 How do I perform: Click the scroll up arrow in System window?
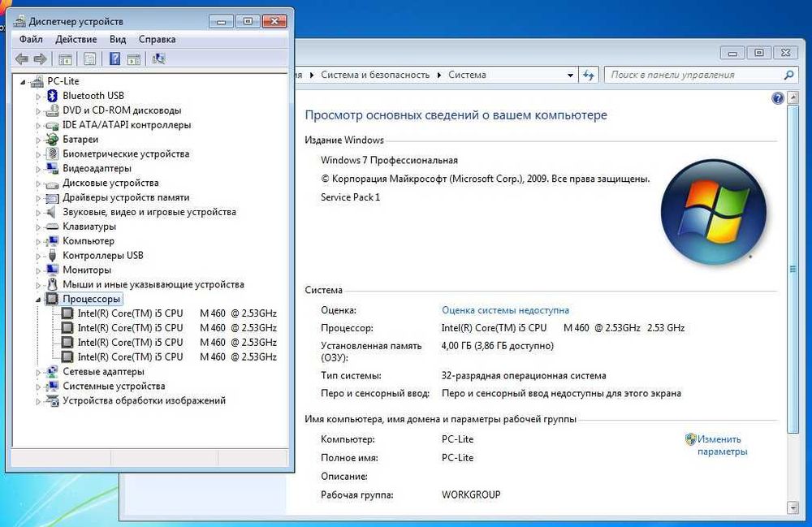[793, 97]
